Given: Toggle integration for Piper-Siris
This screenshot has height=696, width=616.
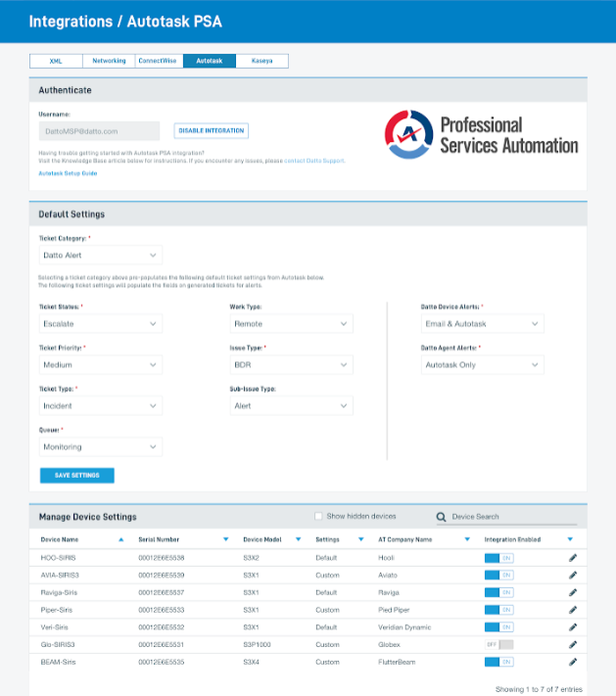Looking at the screenshot, I should tap(499, 610).
